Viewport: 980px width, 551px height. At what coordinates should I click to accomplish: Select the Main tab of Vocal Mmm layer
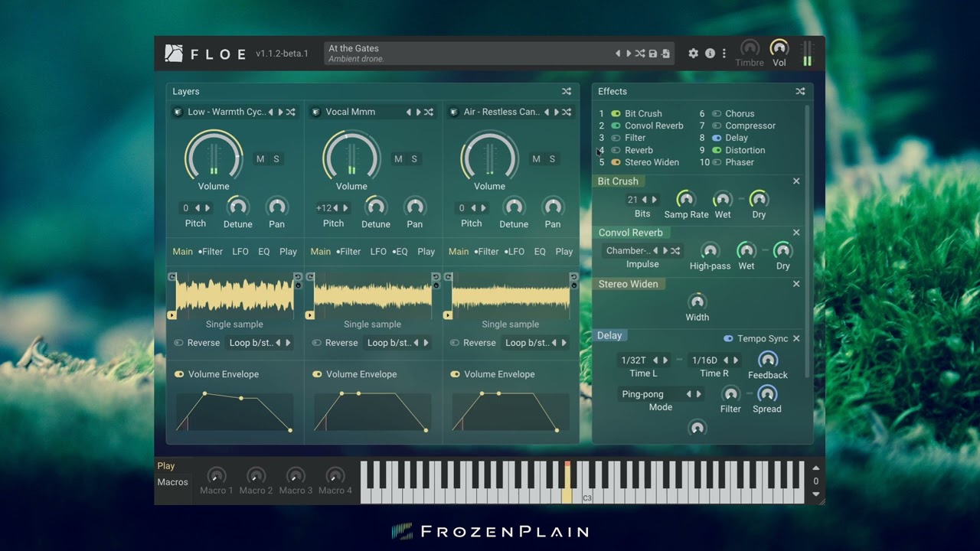tap(320, 251)
